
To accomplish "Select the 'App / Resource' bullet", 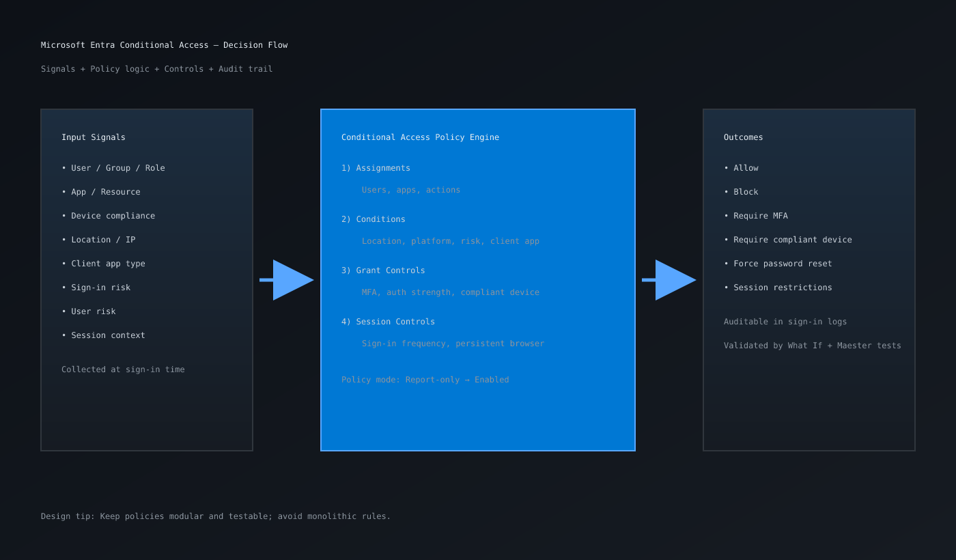I will [101, 192].
